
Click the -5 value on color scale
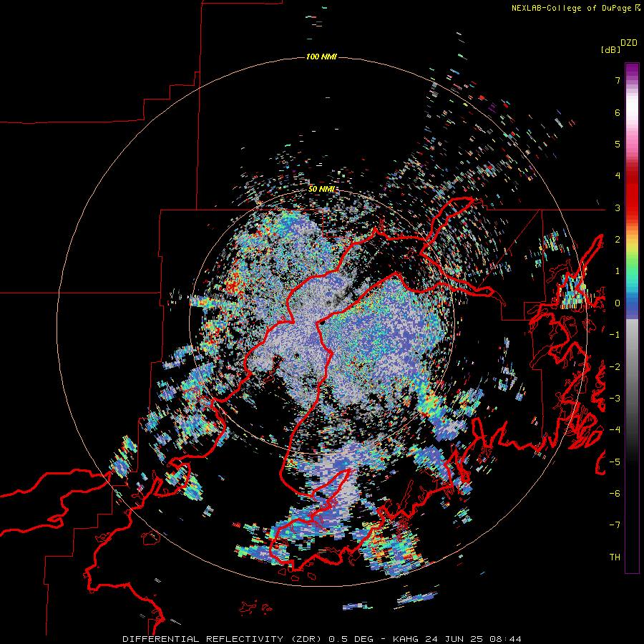[x=615, y=462]
